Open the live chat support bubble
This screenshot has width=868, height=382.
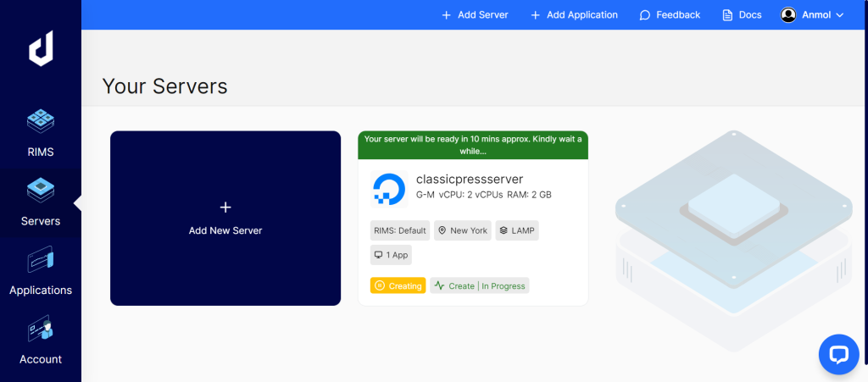pyautogui.click(x=838, y=354)
